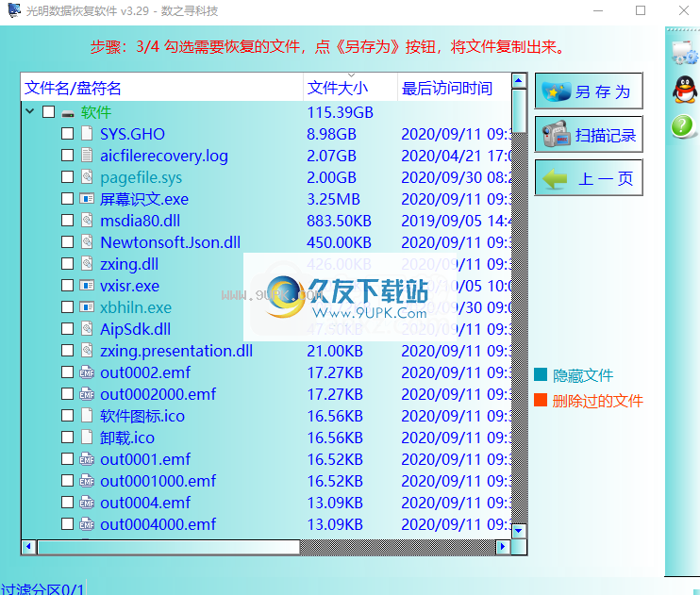Sort by 文件名/盘符名 column header
This screenshot has height=595, width=700.
pos(162,88)
